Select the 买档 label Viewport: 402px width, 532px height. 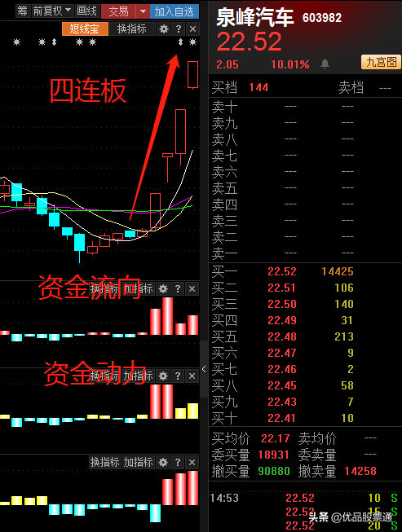click(224, 87)
